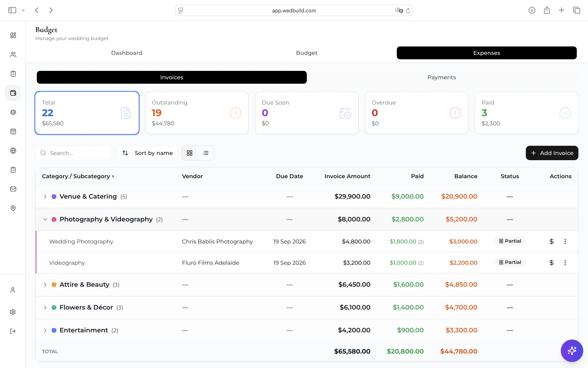Click the Partial status badge for Wedding Photography
The image size is (588, 368).
pyautogui.click(x=510, y=241)
